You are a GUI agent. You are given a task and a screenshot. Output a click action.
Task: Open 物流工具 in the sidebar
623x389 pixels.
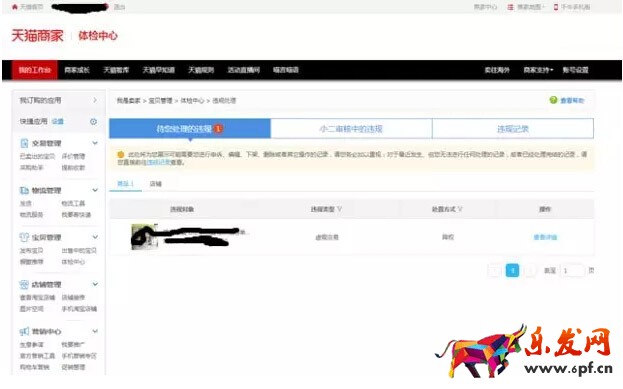73,203
